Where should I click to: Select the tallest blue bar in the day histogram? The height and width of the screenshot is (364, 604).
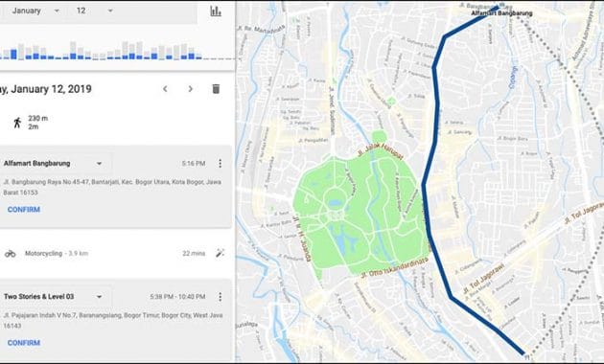click(x=13, y=55)
